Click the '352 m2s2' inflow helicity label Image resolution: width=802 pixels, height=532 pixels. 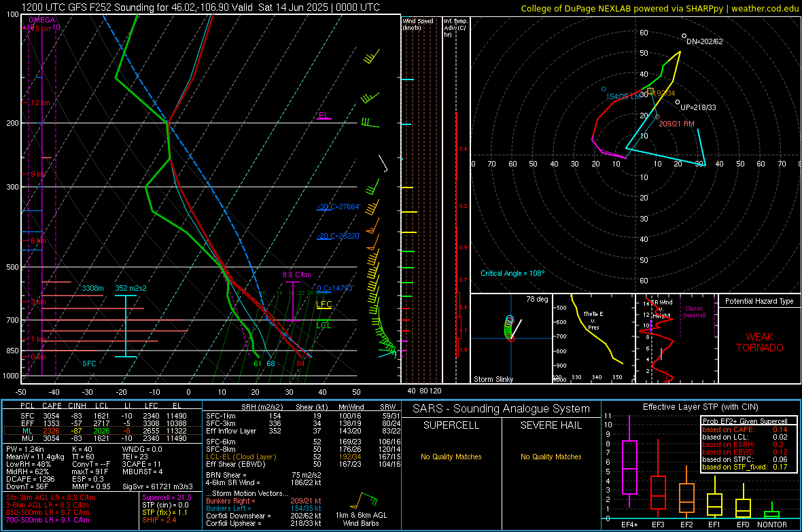(131, 288)
